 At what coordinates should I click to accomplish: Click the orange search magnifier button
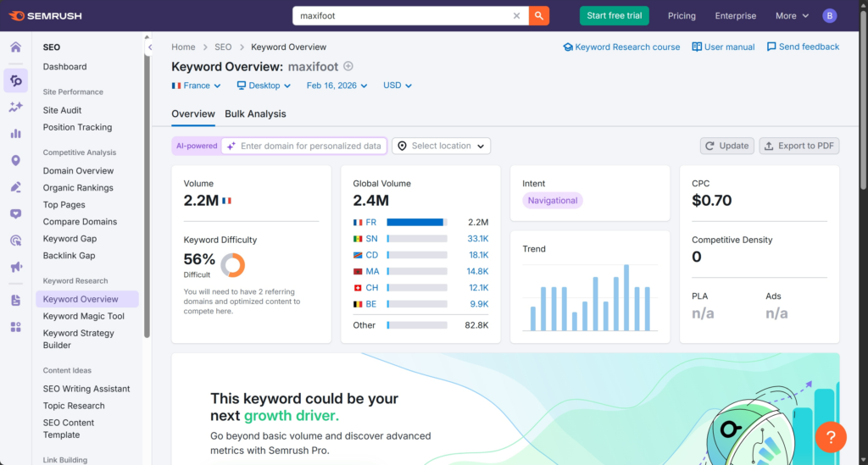539,15
